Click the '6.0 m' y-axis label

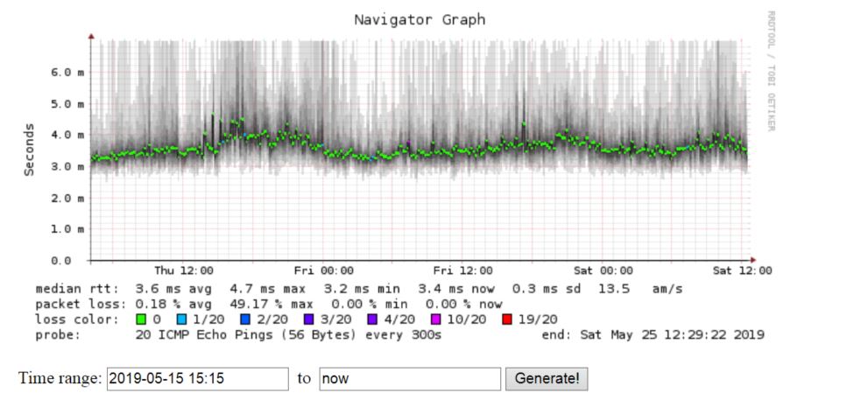pos(68,73)
